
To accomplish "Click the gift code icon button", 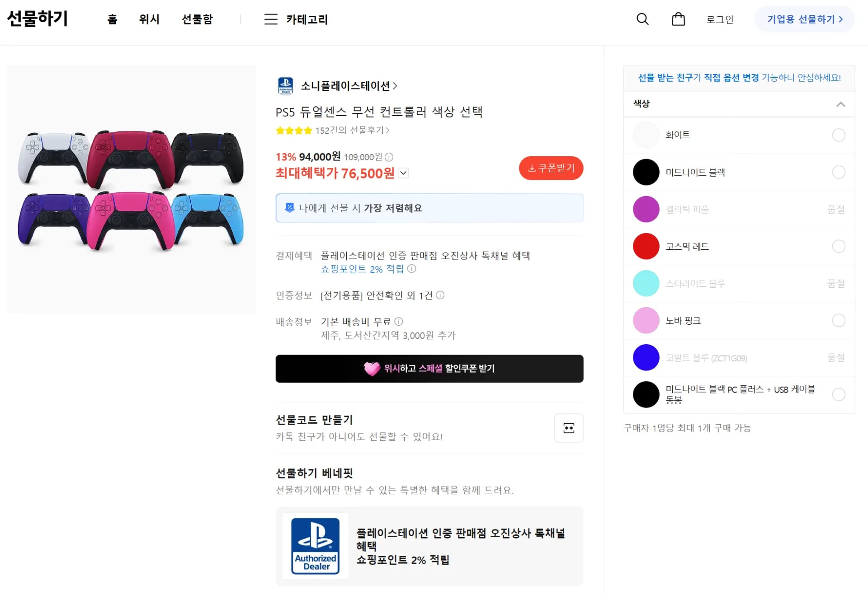I will point(569,428).
